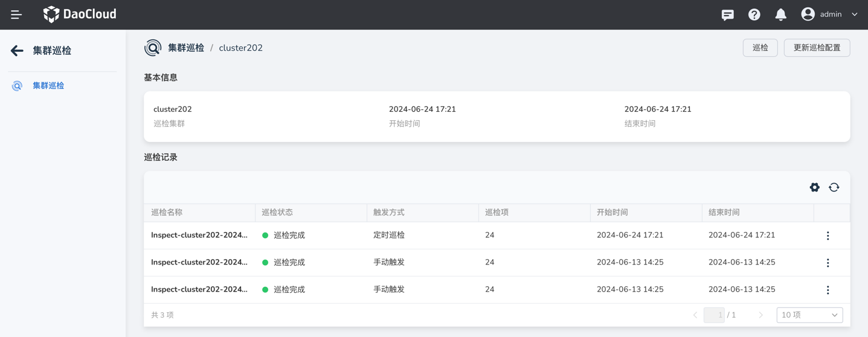Go to next page arrow
This screenshot has width=868, height=337.
pyautogui.click(x=760, y=315)
